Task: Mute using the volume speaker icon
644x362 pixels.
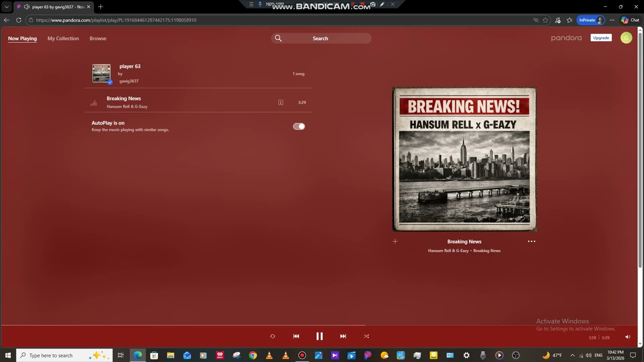Action: [x=627, y=337]
